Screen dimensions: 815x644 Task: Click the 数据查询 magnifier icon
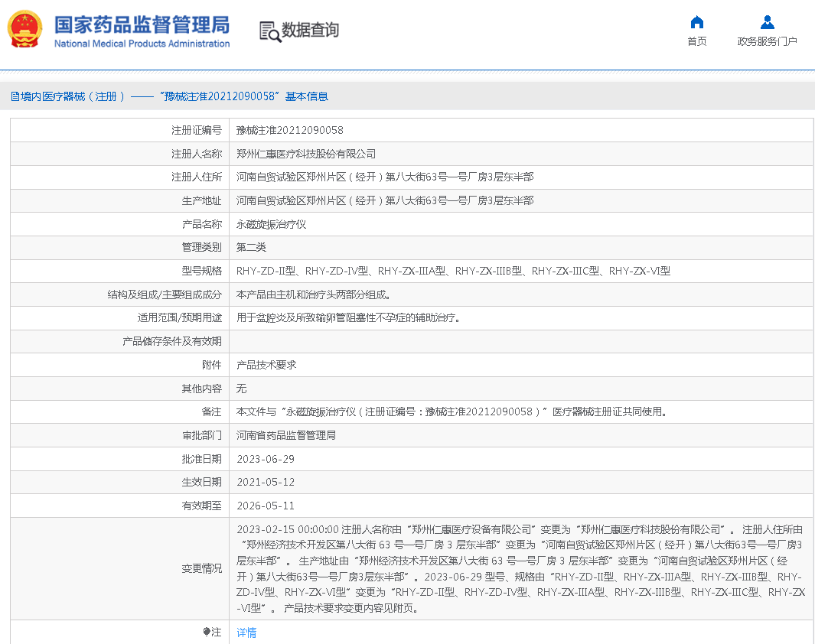pyautogui.click(x=269, y=31)
